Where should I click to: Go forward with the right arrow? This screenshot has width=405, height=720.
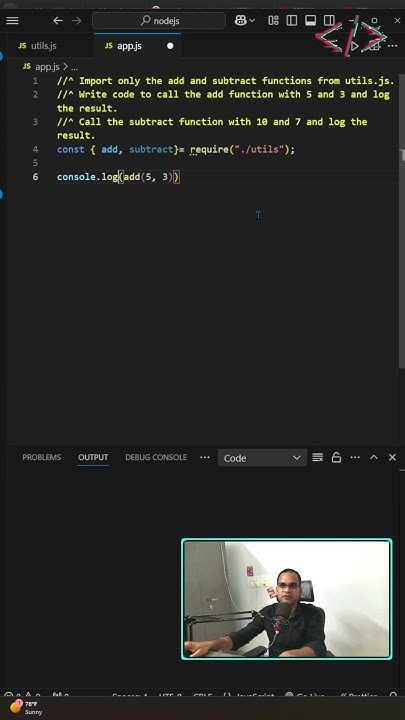[x=77, y=21]
